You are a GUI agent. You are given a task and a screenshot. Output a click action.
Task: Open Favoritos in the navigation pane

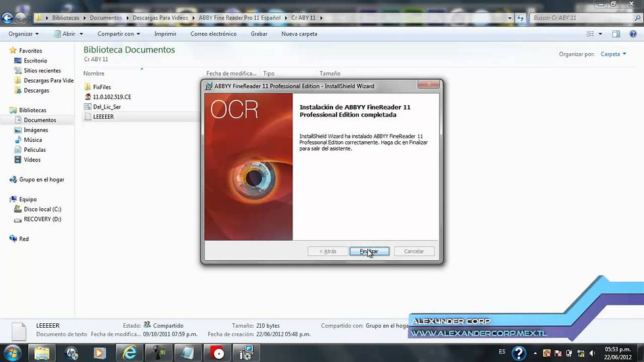coord(30,51)
